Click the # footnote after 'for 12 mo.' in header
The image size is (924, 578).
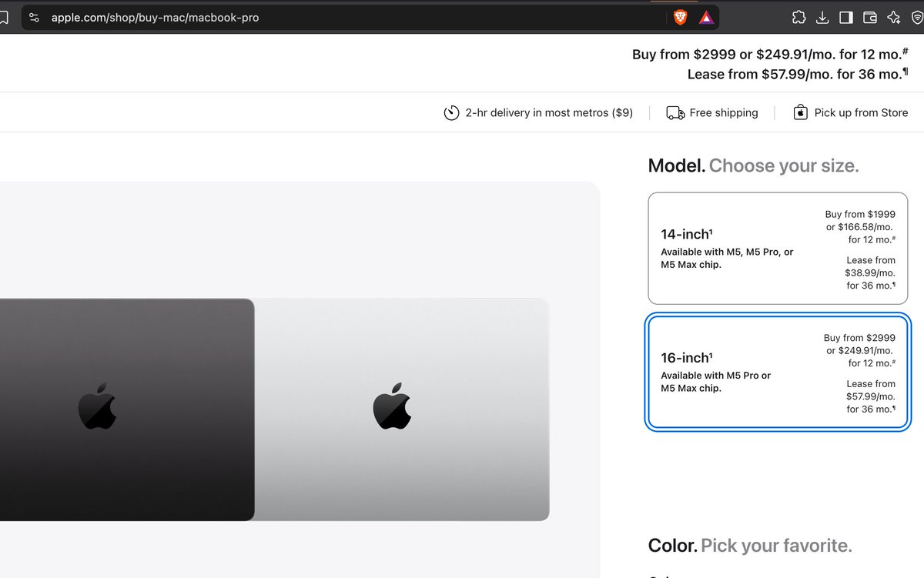click(906, 51)
